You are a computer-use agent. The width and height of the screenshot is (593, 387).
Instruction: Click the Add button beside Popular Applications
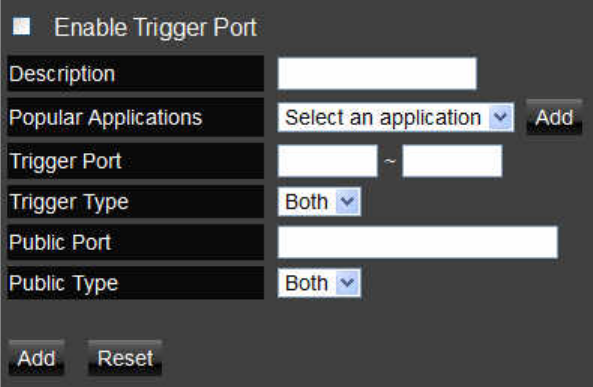tap(554, 117)
